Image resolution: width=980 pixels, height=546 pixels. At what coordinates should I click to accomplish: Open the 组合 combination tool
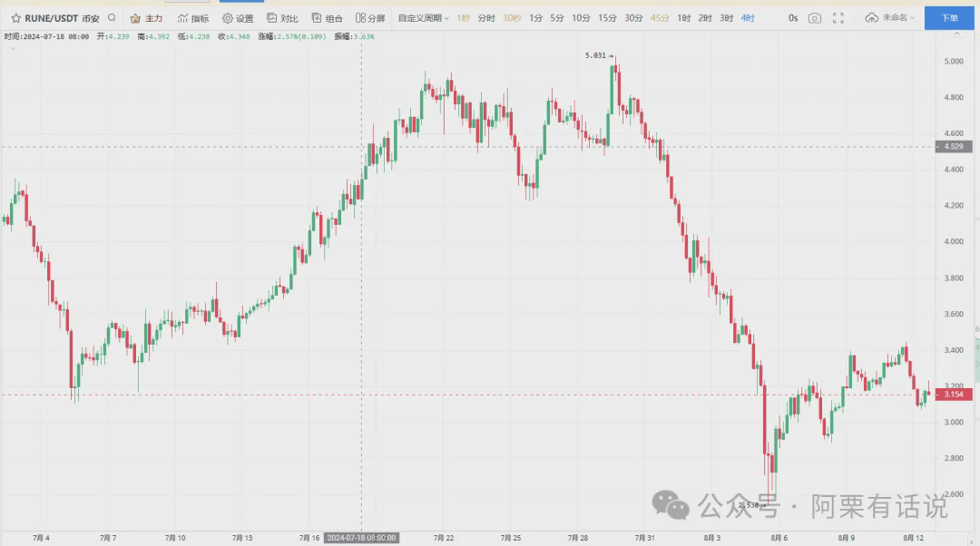coord(328,18)
